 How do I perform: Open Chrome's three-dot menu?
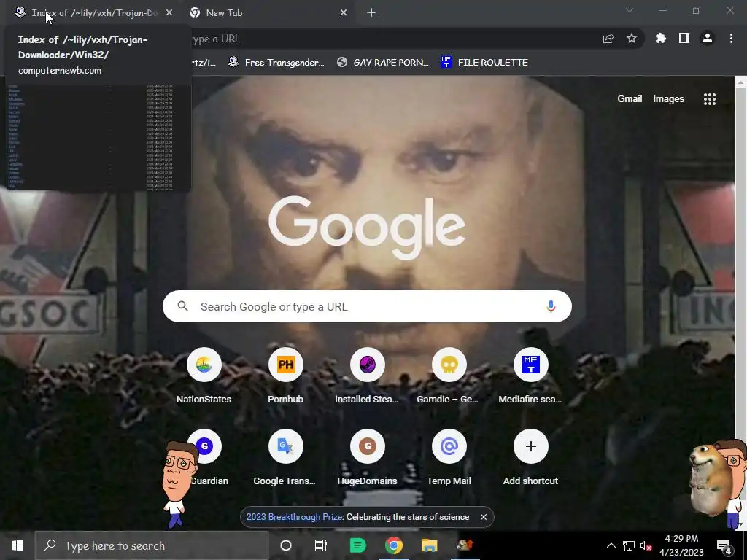[x=731, y=39]
